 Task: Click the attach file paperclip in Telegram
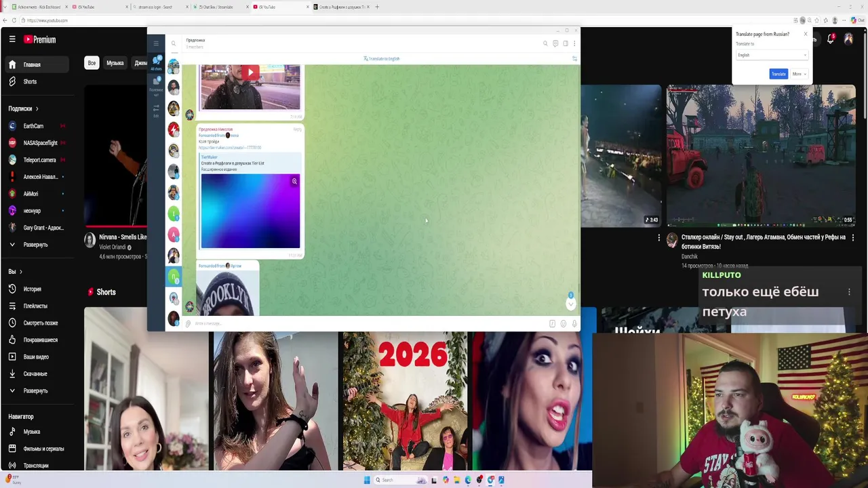point(188,323)
